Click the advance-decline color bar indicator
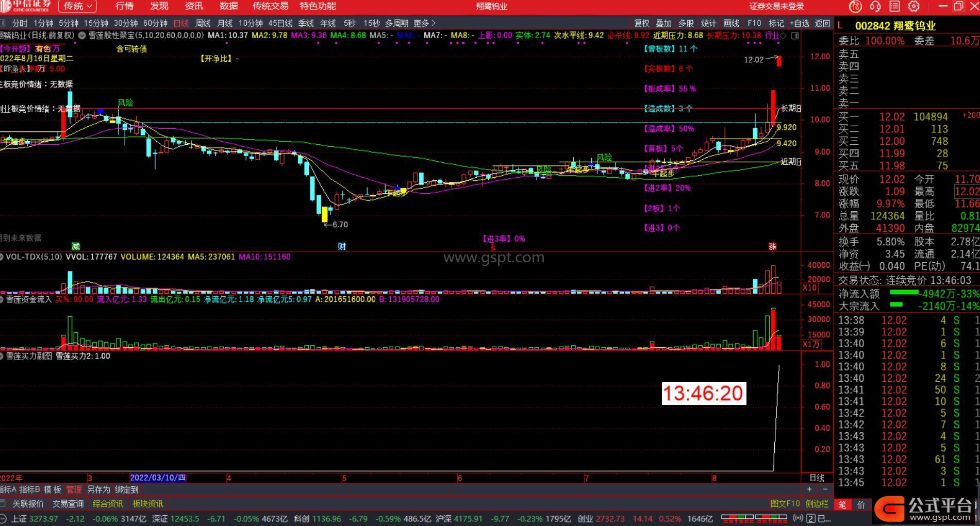980x526 pixels. (x=754, y=518)
